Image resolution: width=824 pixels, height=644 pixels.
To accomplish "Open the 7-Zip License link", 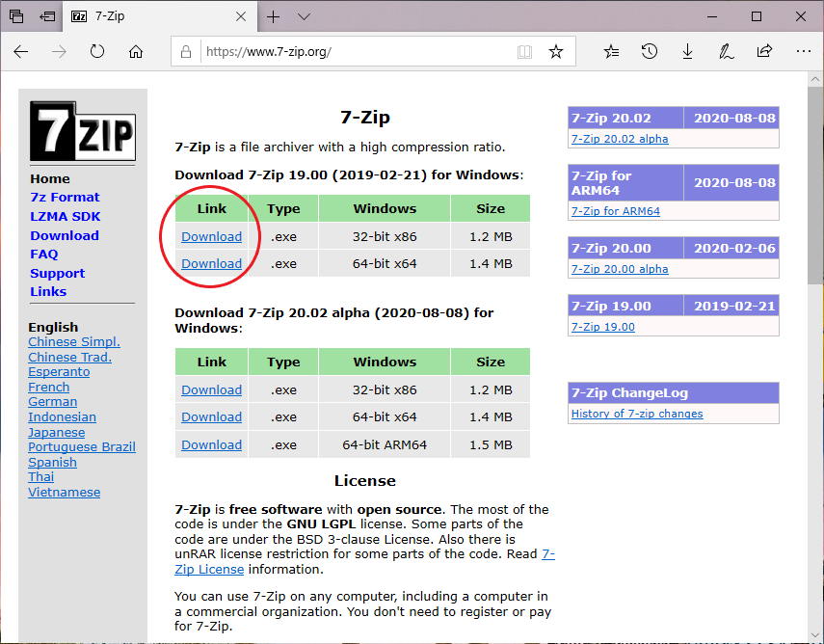I will click(x=209, y=570).
